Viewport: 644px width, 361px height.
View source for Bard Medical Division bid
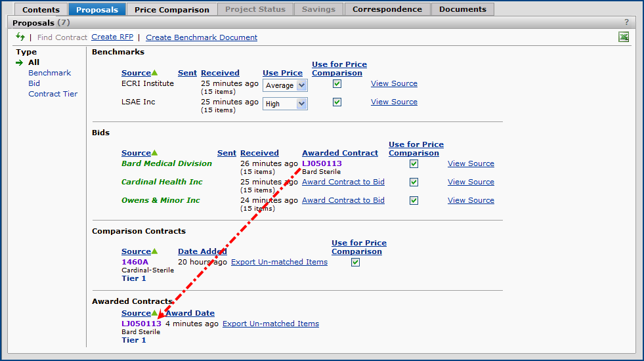point(471,163)
